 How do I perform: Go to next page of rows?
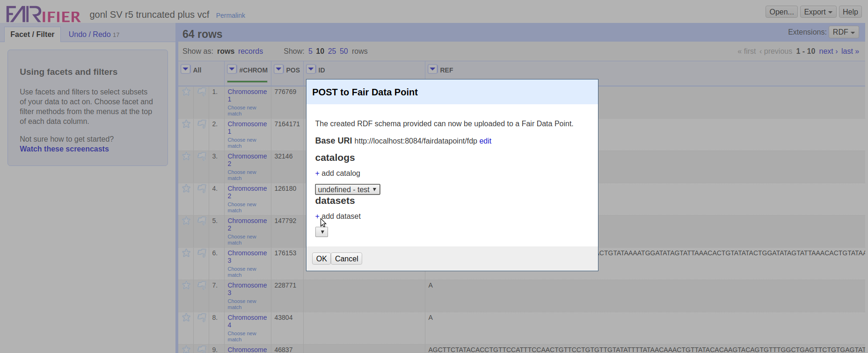coord(828,51)
